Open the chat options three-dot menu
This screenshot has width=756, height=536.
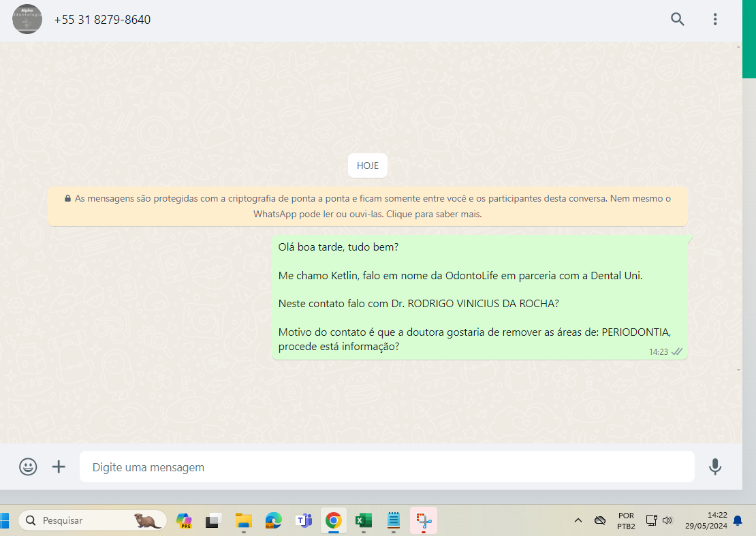715,19
